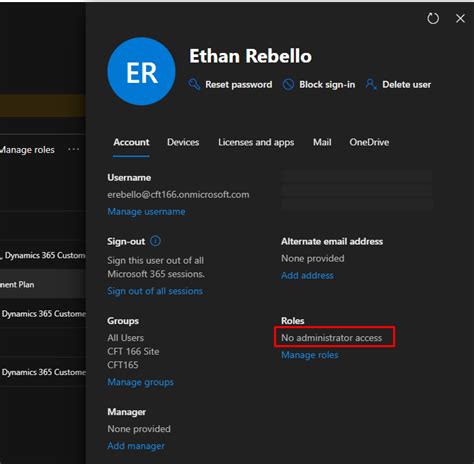Viewport: 474px width, 464px height.
Task: Open the OneDrive tab
Action: (369, 142)
